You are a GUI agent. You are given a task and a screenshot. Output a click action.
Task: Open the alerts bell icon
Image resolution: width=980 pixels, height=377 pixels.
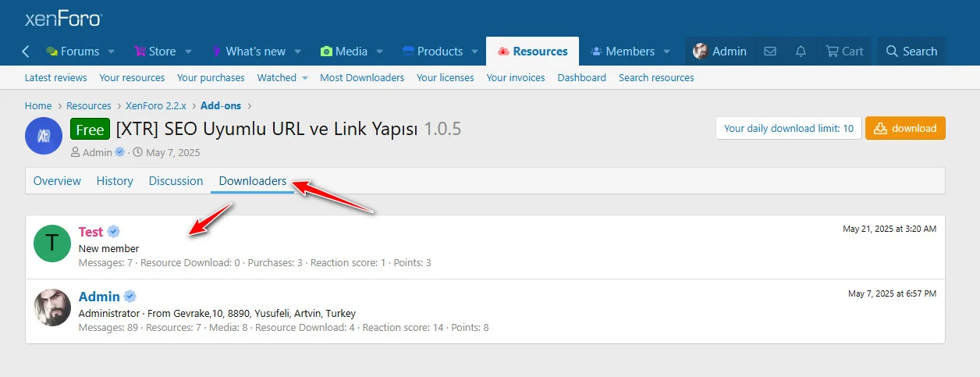pos(801,52)
